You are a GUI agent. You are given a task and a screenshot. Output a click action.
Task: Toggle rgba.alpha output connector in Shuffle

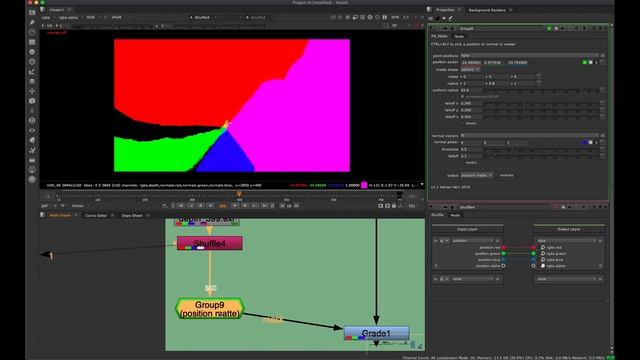click(533, 266)
